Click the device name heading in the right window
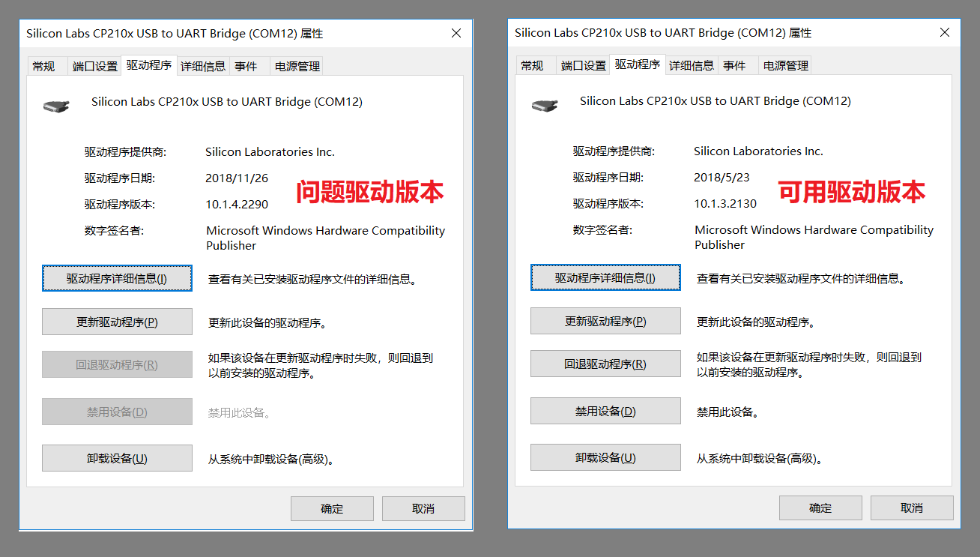The image size is (980, 557). [x=716, y=100]
